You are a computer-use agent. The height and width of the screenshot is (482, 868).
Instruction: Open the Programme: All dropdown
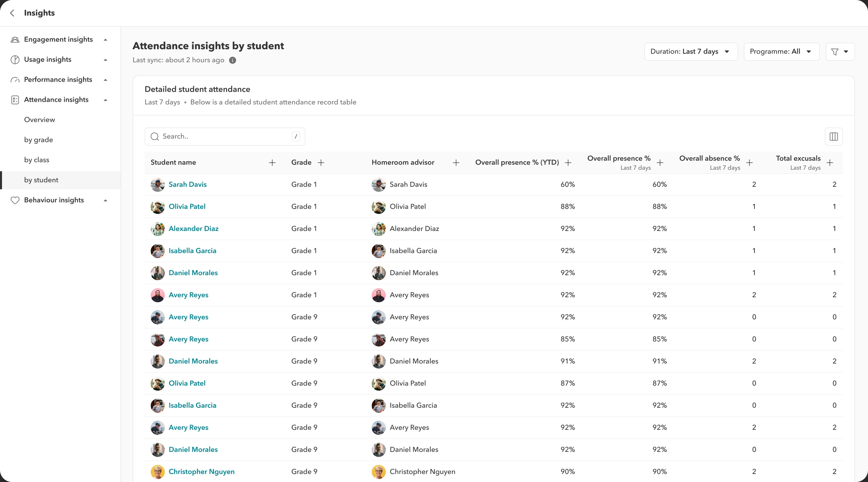781,52
